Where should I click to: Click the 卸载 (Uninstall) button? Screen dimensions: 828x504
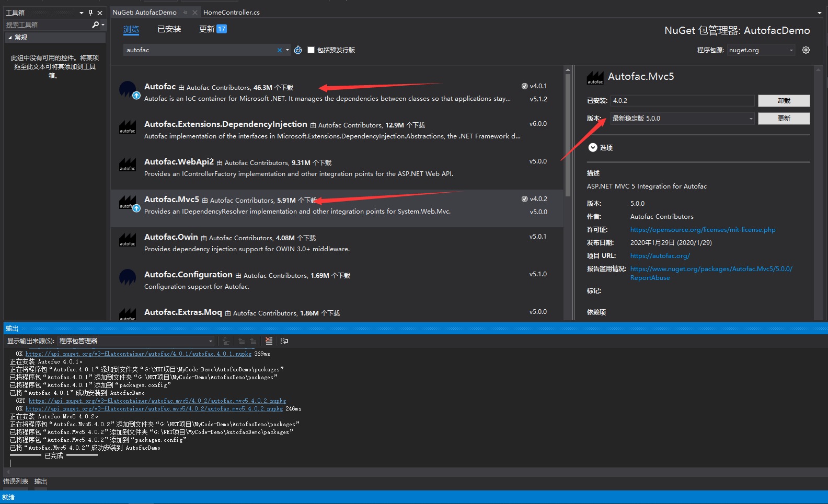(784, 101)
